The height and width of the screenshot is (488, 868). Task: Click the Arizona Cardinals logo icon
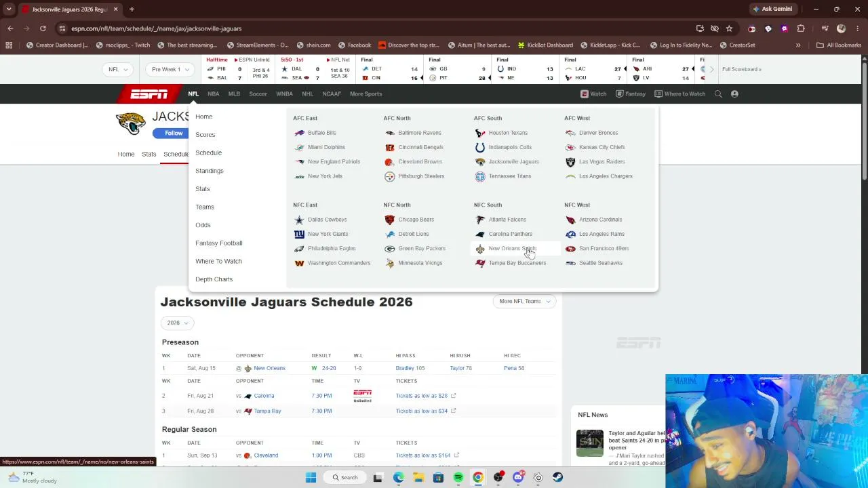570,220
